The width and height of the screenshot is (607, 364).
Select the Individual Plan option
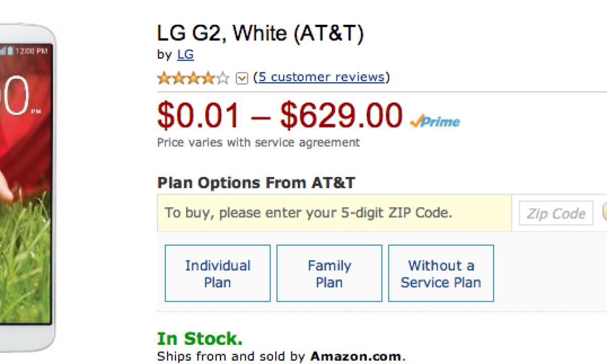[218, 274]
